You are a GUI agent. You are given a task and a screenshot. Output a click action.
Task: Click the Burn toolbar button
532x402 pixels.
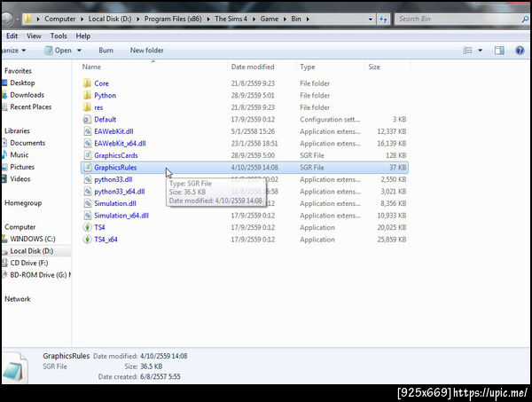click(x=106, y=51)
